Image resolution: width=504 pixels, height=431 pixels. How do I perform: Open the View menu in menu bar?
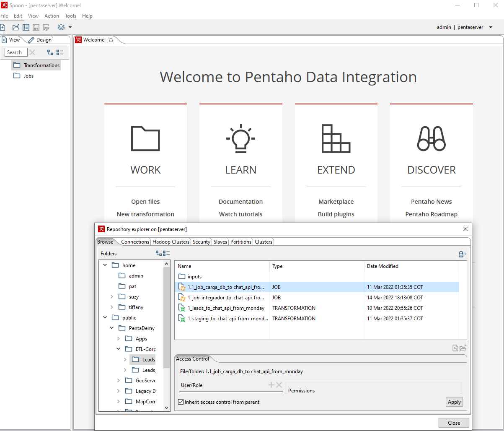click(33, 16)
